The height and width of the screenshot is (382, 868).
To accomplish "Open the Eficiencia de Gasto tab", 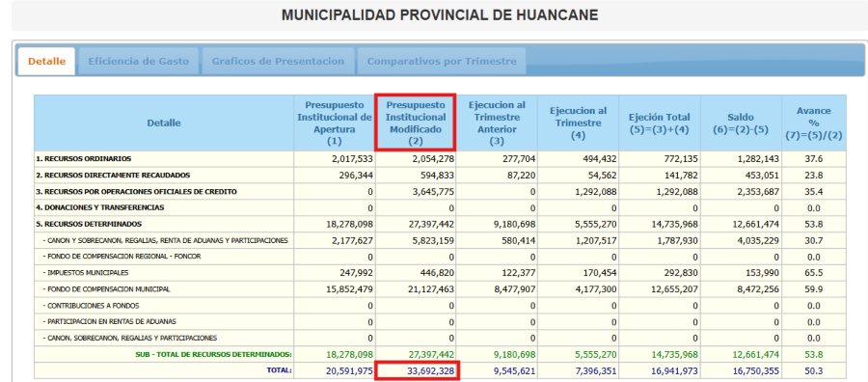I will [x=138, y=62].
